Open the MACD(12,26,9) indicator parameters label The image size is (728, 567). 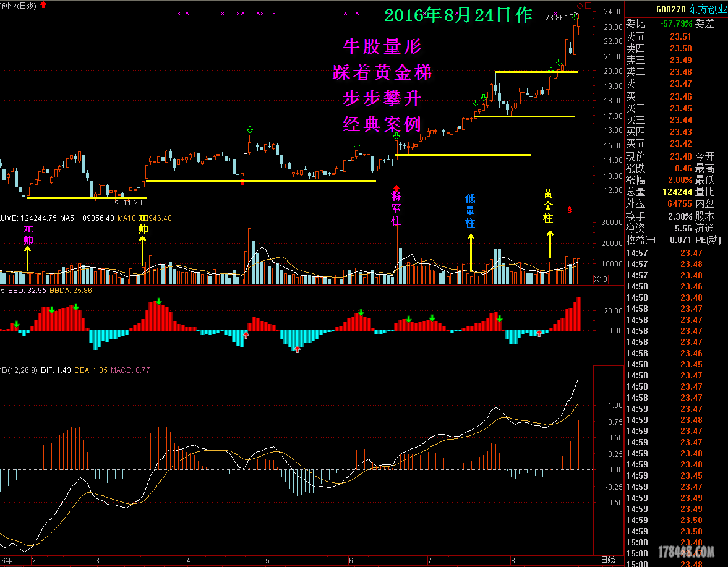tap(19, 370)
